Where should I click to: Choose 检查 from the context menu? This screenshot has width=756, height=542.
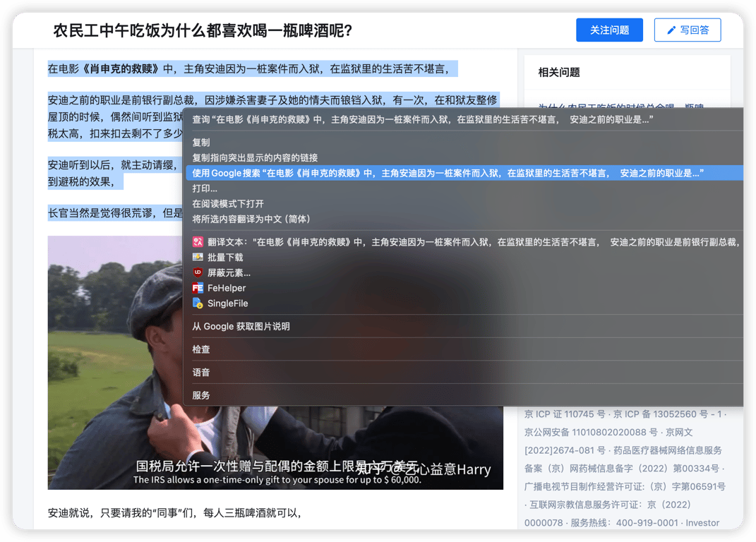(x=463, y=349)
